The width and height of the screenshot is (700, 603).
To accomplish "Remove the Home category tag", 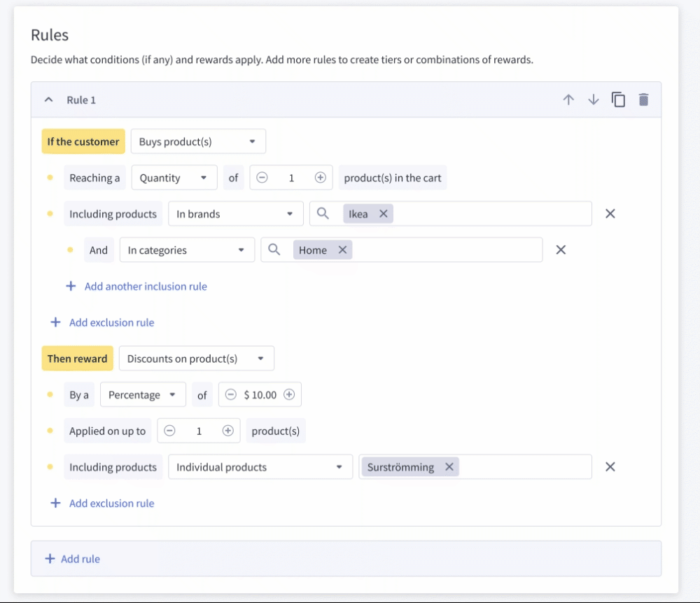I will (342, 250).
